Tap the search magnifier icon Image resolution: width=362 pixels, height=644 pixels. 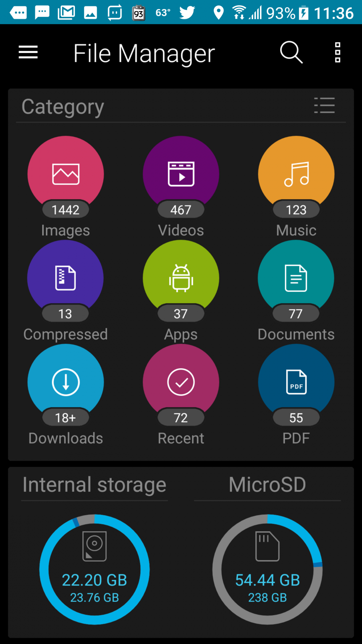pos(291,52)
